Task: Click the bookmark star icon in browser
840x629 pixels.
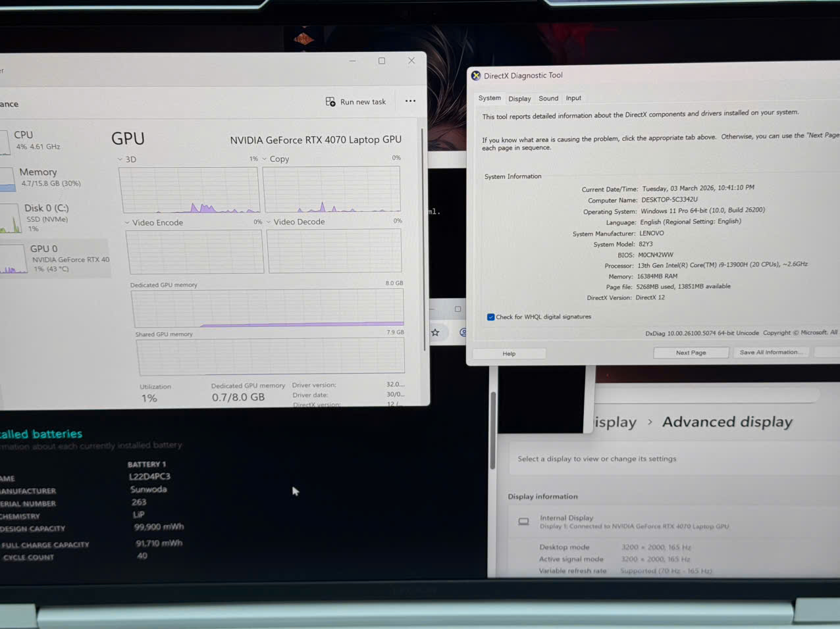Action: (435, 332)
